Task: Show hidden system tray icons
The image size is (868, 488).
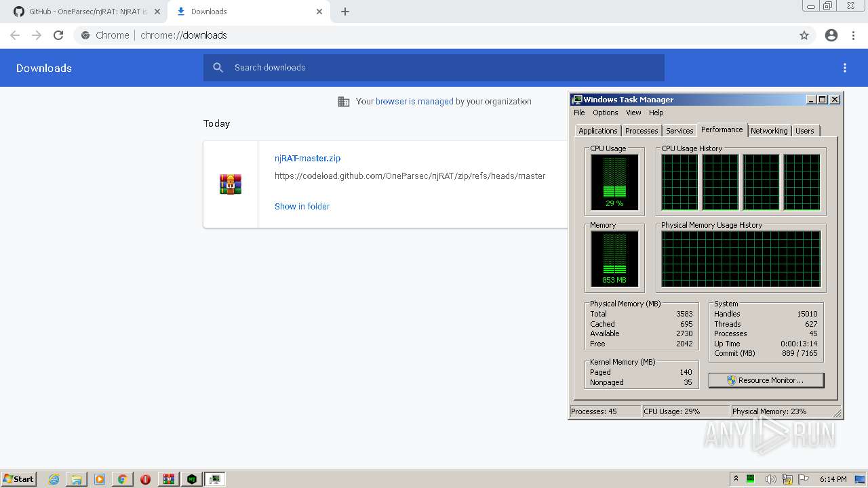Action: [x=736, y=479]
